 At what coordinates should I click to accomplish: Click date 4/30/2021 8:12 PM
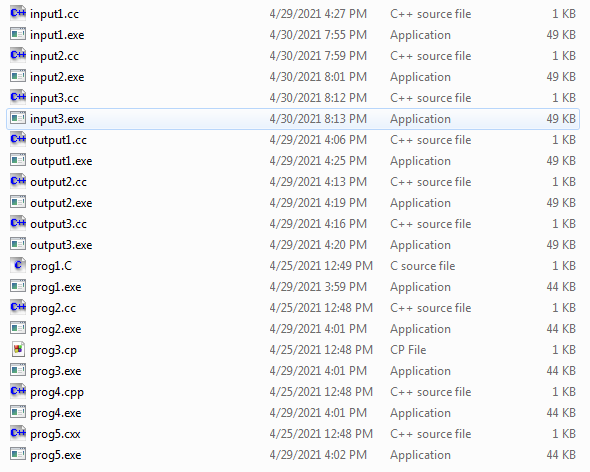tap(318, 98)
